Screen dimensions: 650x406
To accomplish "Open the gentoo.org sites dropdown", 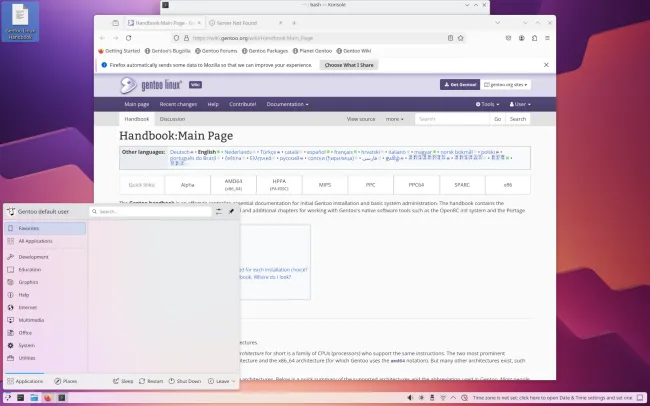I will coord(506,85).
